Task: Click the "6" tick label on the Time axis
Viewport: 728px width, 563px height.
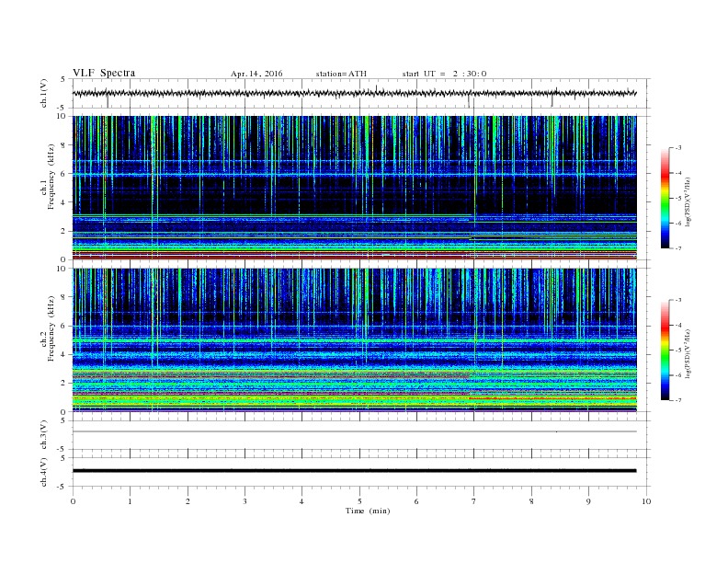Action: [x=416, y=501]
